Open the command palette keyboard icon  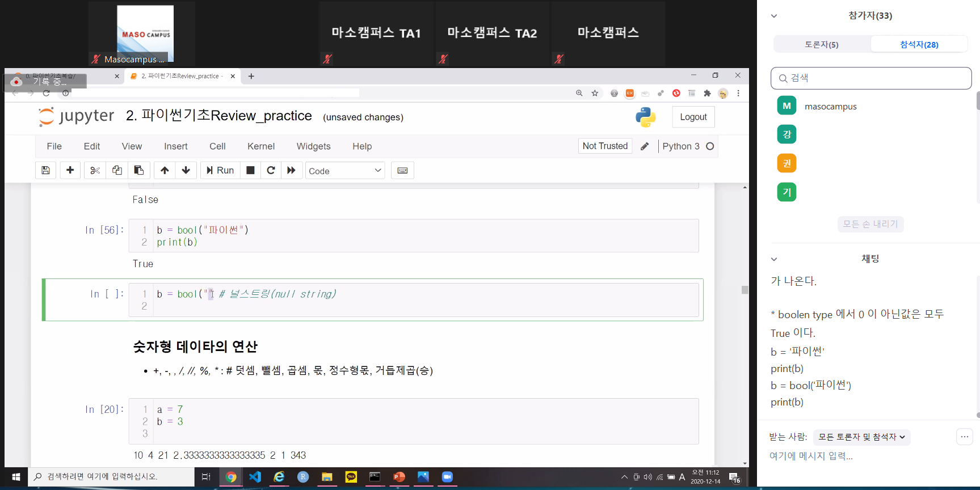[402, 170]
